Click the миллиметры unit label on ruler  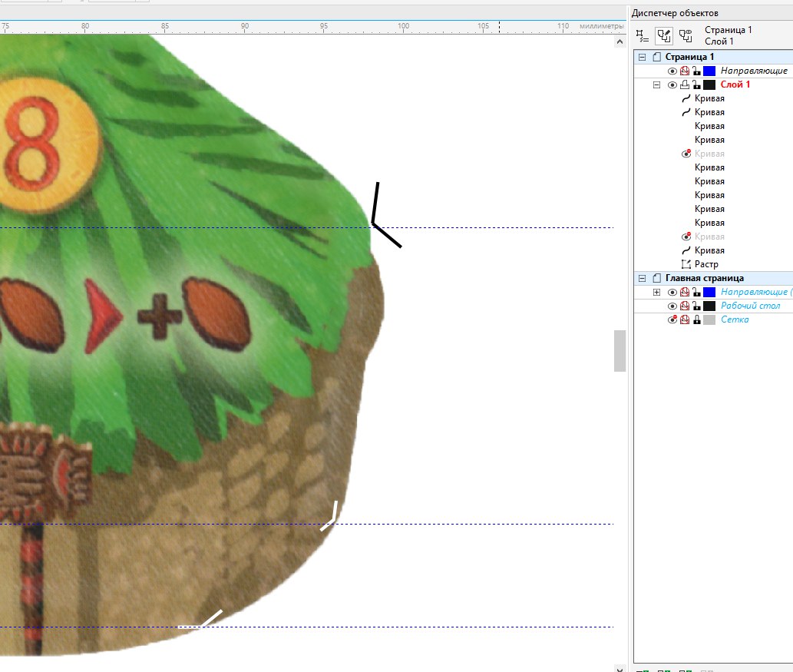pos(601,26)
